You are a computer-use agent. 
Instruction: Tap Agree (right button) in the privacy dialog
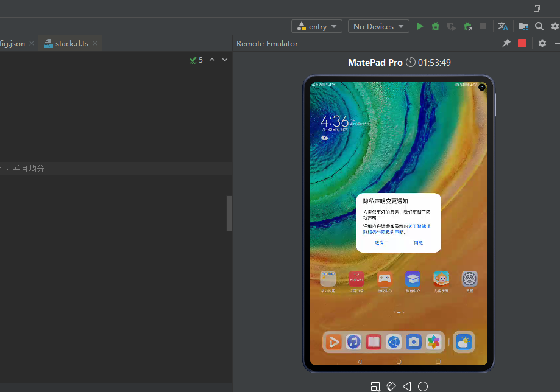418,243
